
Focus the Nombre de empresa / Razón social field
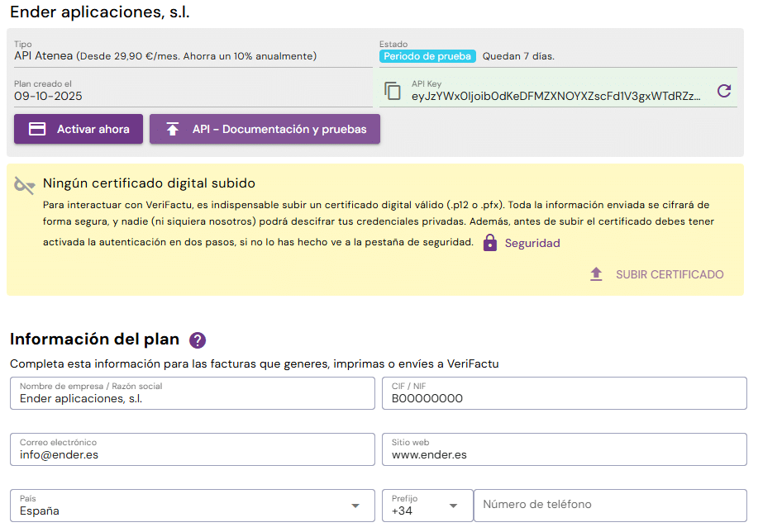click(192, 398)
